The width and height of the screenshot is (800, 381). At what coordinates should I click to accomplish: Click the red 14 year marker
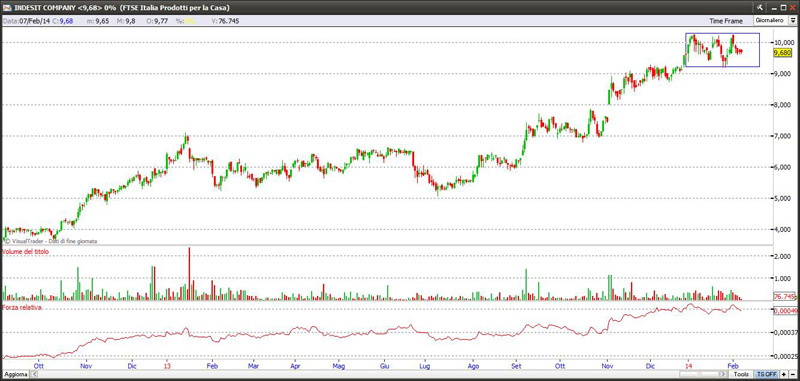coord(689,365)
